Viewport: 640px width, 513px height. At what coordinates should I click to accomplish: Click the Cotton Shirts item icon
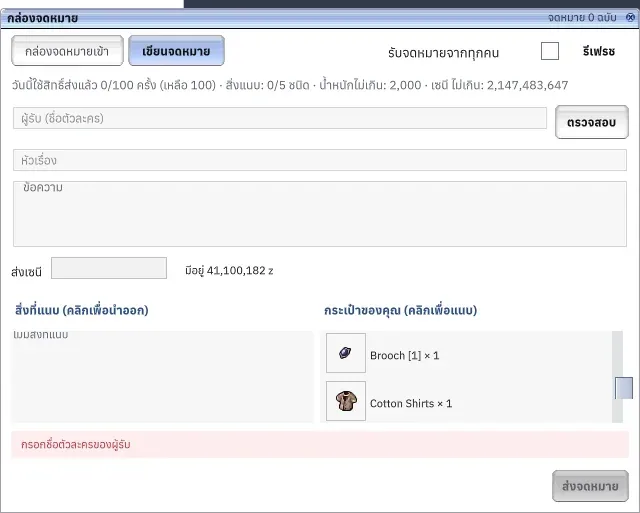[x=346, y=401]
